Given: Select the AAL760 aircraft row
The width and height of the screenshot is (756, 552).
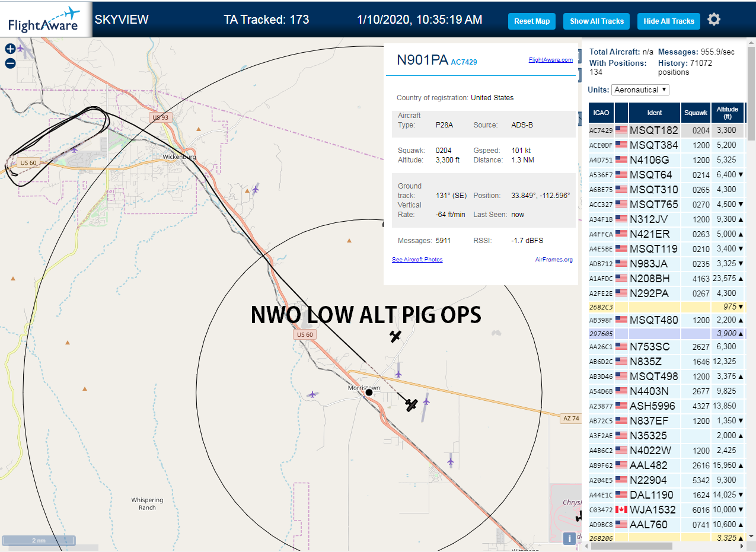Looking at the screenshot, I should (x=666, y=524).
